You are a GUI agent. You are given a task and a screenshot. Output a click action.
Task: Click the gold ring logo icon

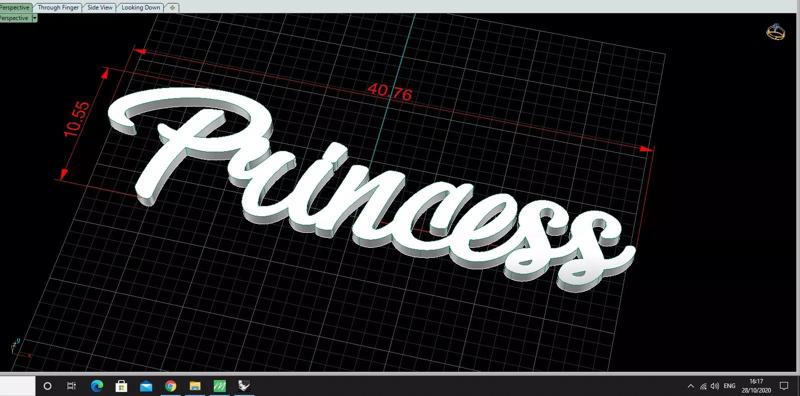775,32
